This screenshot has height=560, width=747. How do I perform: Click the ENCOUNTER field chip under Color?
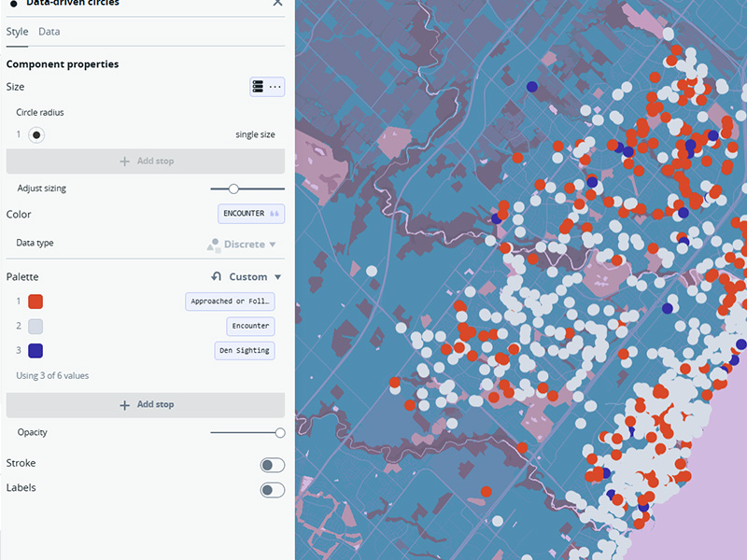tap(250, 214)
